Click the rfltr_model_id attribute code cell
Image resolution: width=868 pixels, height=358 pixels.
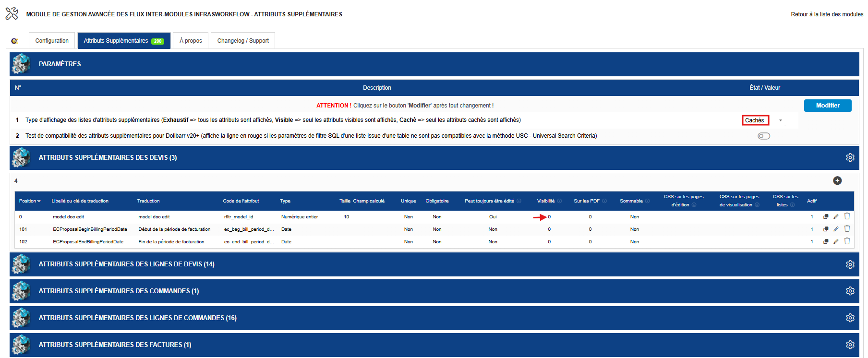tap(239, 217)
